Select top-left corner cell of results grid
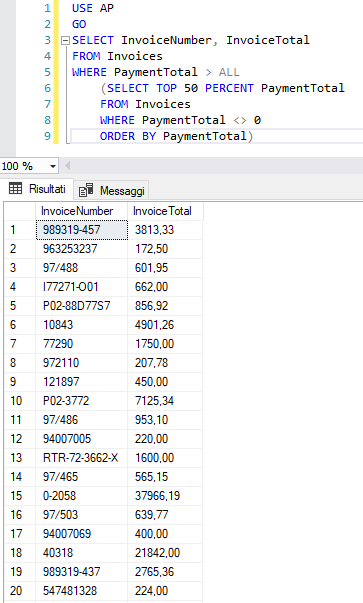Image resolution: width=363 pixels, height=603 pixels. pyautogui.click(x=20, y=211)
